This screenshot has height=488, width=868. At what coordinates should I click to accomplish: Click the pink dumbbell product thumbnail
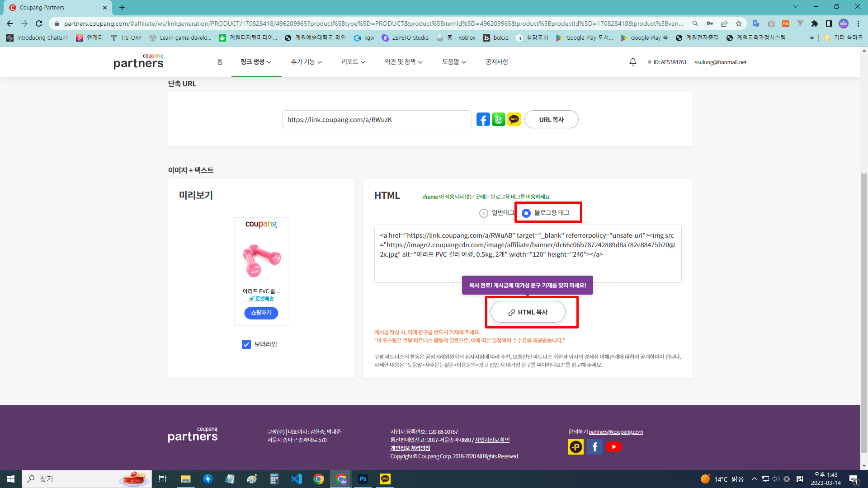261,260
